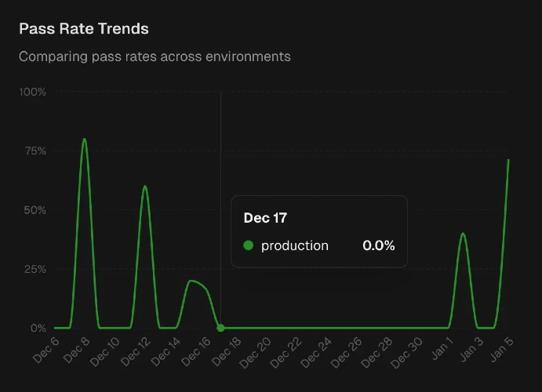This screenshot has width=542, height=392.
Task: Click the Dec 12 peak near 60%
Action: coord(145,187)
